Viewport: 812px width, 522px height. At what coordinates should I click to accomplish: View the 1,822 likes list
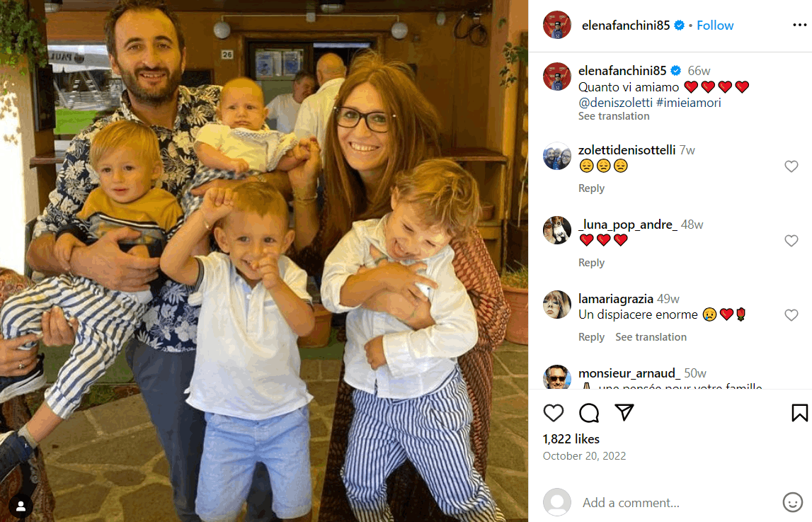coord(571,439)
